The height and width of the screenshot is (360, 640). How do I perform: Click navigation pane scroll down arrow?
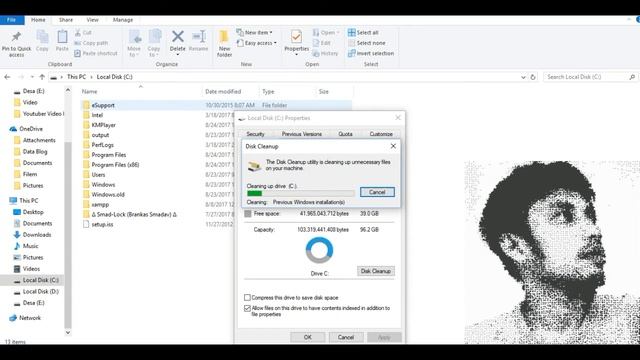[x=68, y=332]
